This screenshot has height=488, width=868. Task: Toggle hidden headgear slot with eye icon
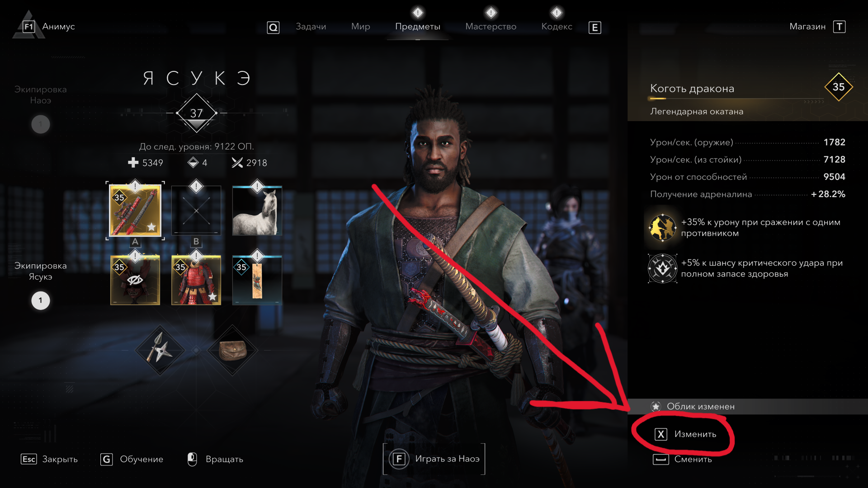pyautogui.click(x=135, y=280)
